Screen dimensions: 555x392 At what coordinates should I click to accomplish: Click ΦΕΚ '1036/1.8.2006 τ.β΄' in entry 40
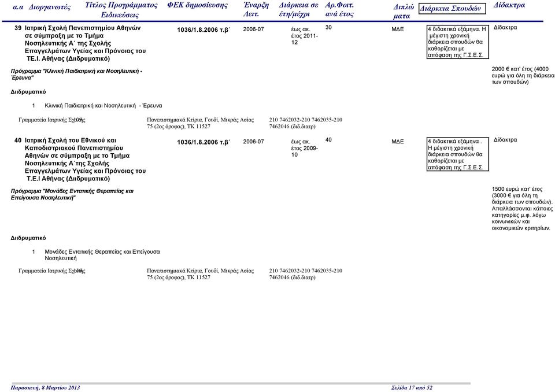point(203,142)
